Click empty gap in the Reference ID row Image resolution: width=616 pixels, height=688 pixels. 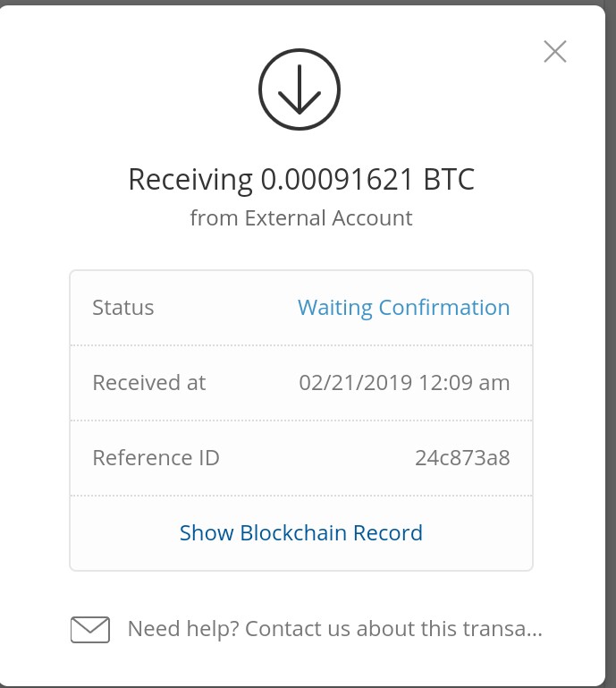(313, 458)
